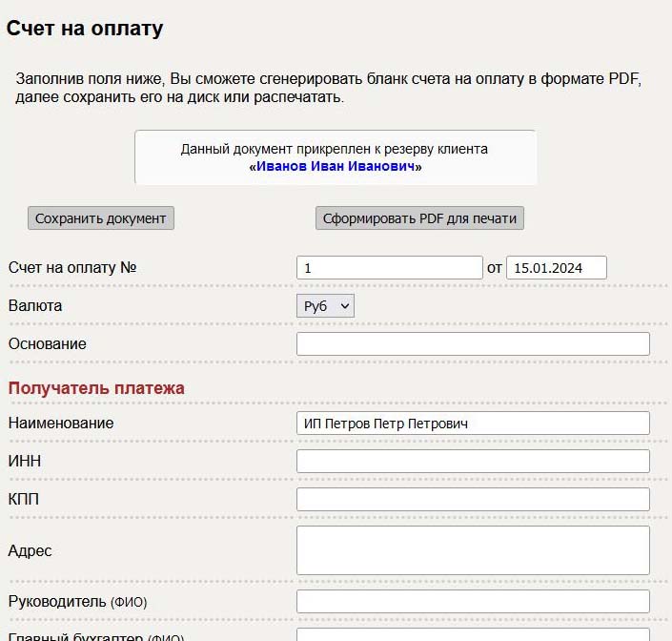Focus the Руководитель (ФИО) field
The height and width of the screenshot is (641, 672).
pyautogui.click(x=473, y=602)
